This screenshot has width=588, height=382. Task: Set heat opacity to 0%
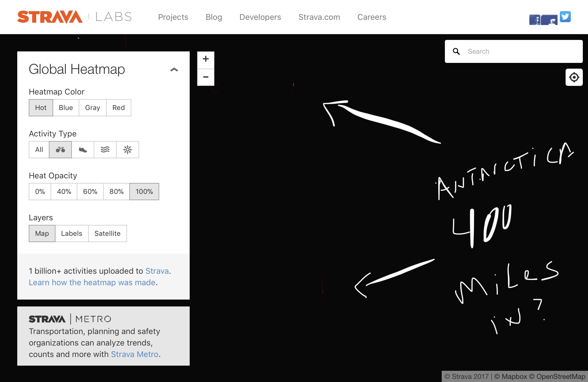click(x=40, y=192)
